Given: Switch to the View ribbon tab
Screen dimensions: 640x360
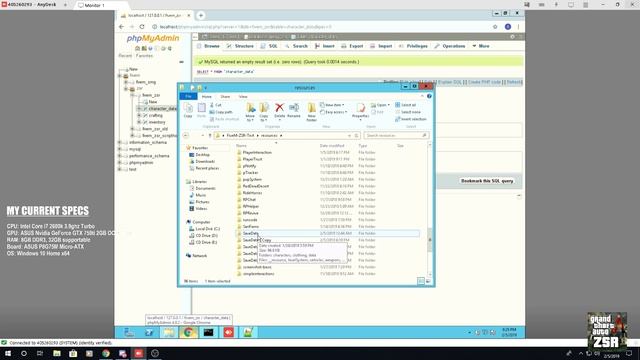Looking at the screenshot, I should [x=243, y=97].
